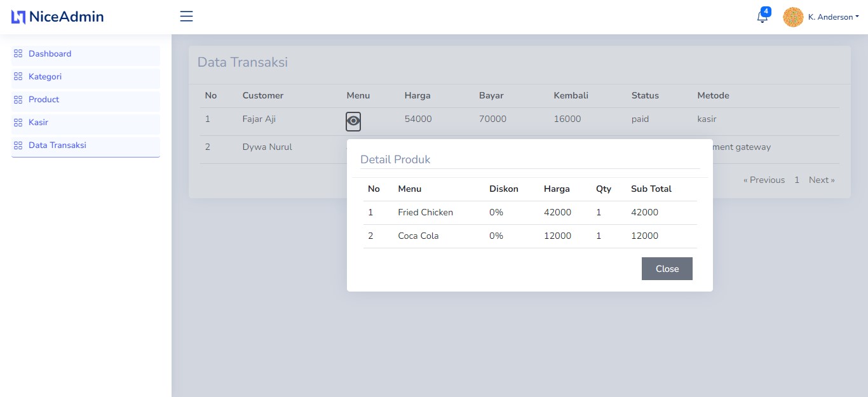Click the Kasir sidebar icon
The height and width of the screenshot is (397, 868).
(x=19, y=122)
